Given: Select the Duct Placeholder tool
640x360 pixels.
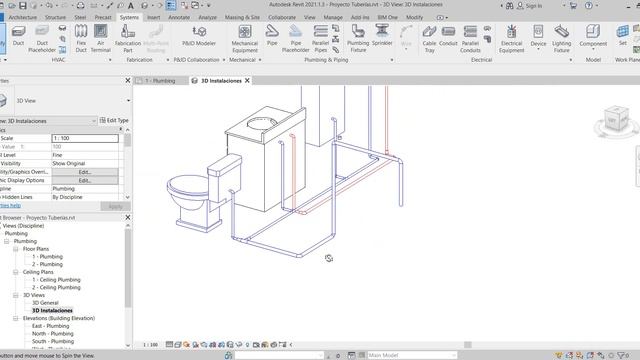Looking at the screenshot, I should (42, 39).
